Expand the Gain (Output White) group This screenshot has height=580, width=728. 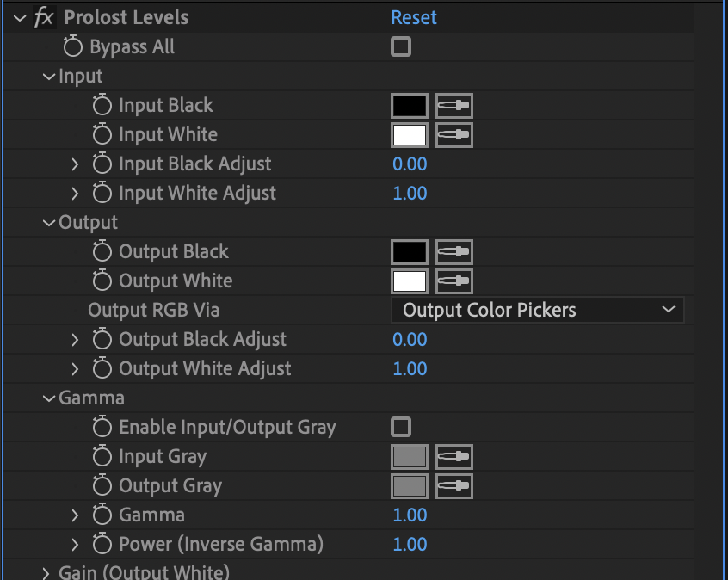pos(46,573)
